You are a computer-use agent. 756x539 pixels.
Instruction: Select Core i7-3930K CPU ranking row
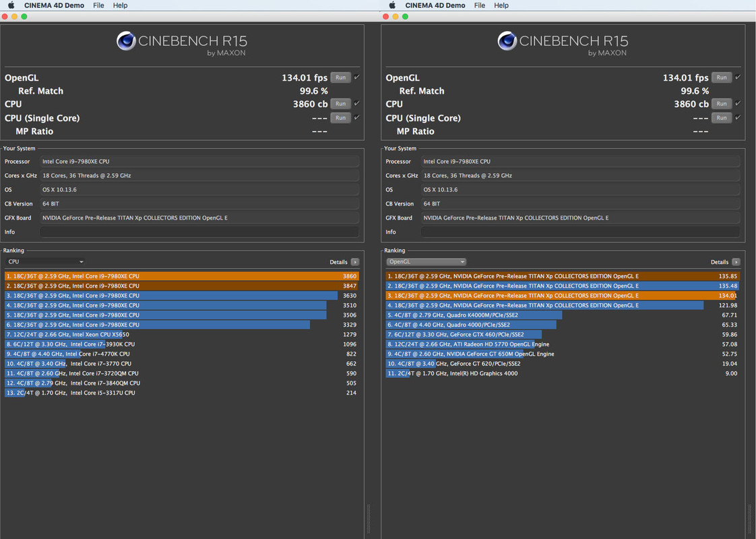[x=182, y=344]
